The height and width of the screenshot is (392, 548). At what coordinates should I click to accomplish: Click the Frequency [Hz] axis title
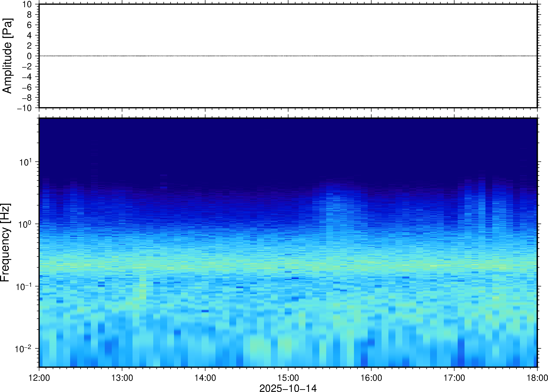click(x=5, y=243)
